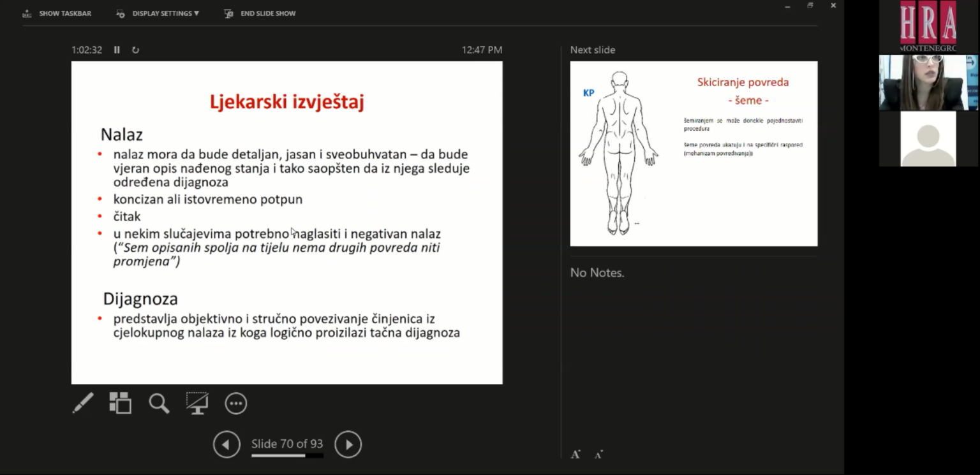Select the presenter webcam video tile

coord(928,82)
